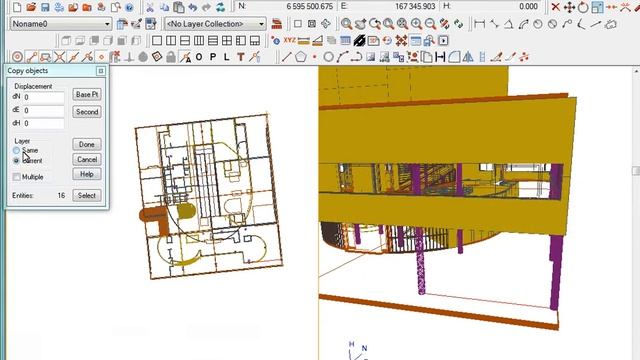Click the padlock lock icon in snap toolbar
Viewport: 640px width, 360px height.
coord(171,57)
